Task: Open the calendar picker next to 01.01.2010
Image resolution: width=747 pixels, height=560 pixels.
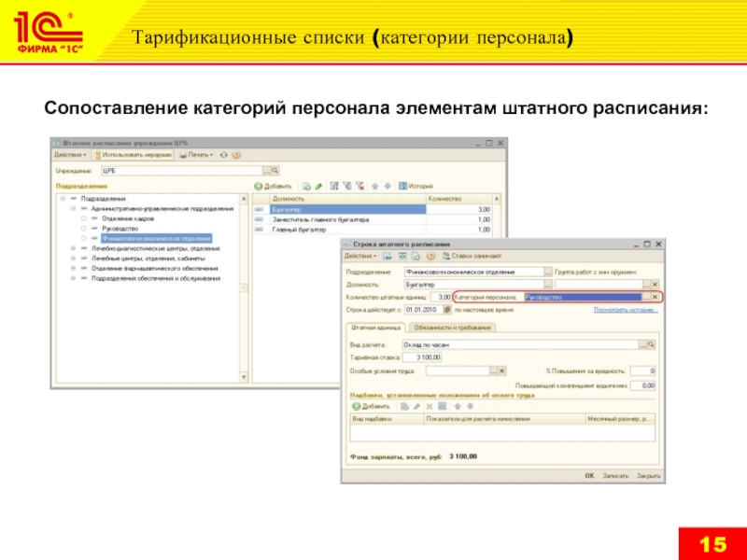Action: coord(447,309)
